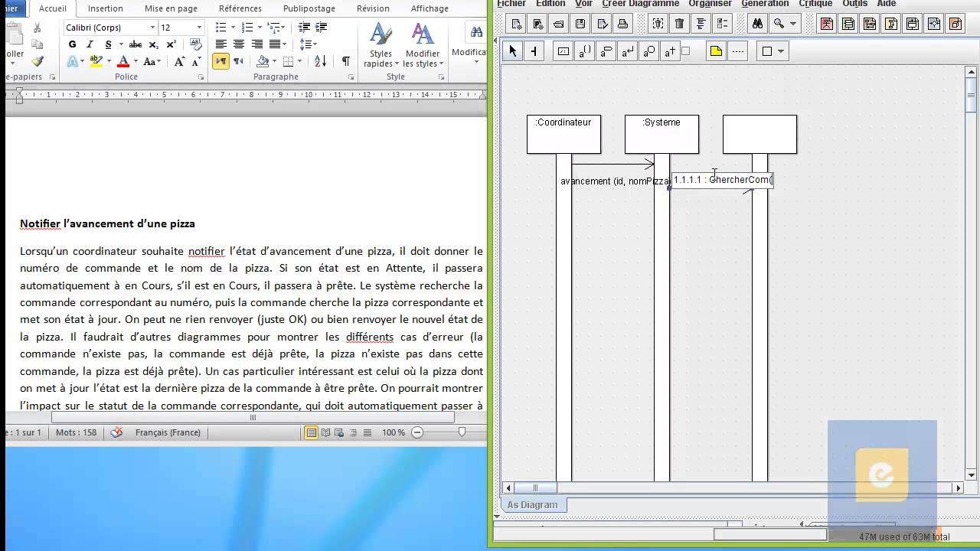The image size is (980, 551).
Task: Toggle strikethrough (abc) formatting
Action: click(136, 45)
